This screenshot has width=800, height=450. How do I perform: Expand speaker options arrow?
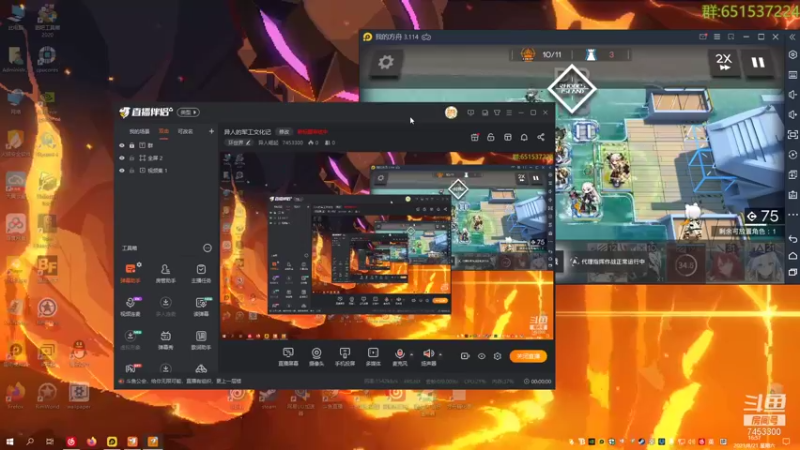tap(440, 354)
